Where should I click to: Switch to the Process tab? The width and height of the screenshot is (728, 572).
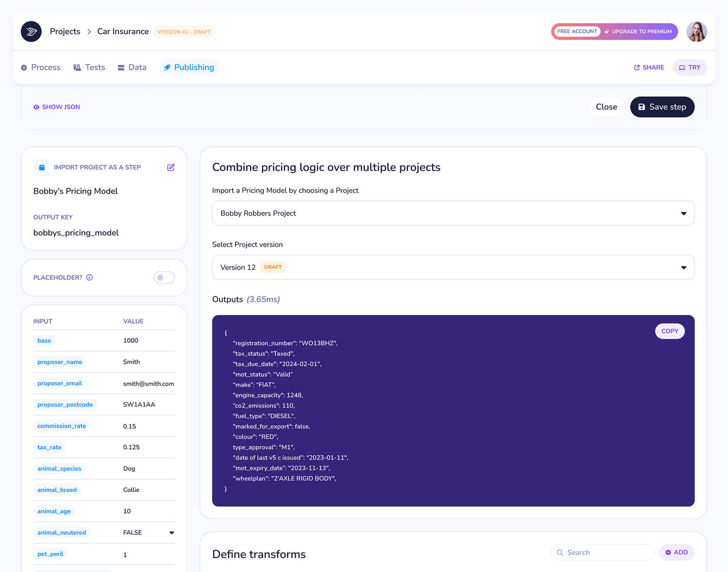(40, 68)
